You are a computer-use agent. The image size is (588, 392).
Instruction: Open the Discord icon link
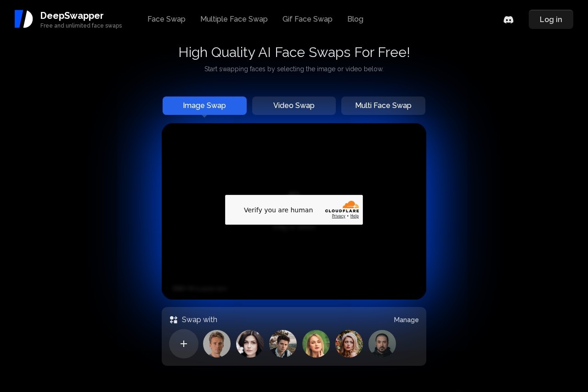coord(509,20)
